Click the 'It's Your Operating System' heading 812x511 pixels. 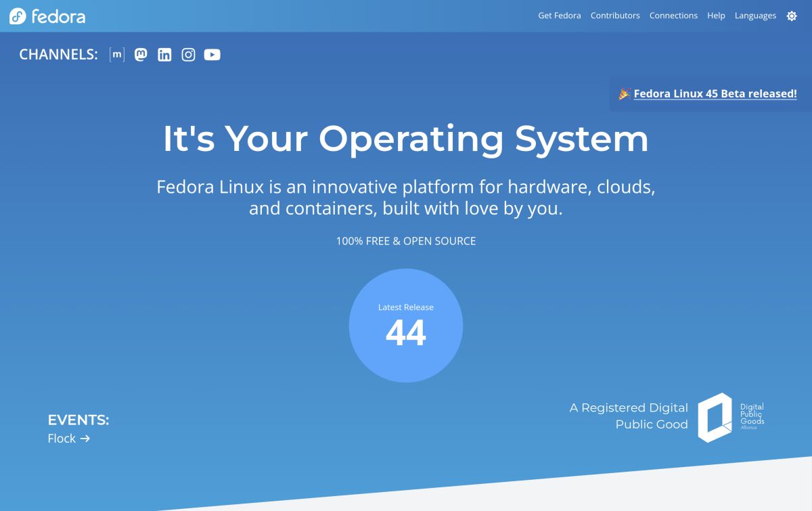(406, 138)
